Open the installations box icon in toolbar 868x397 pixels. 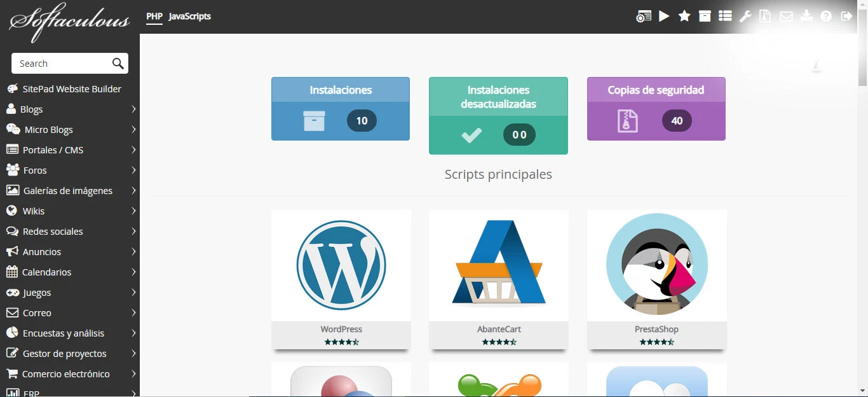(x=705, y=16)
